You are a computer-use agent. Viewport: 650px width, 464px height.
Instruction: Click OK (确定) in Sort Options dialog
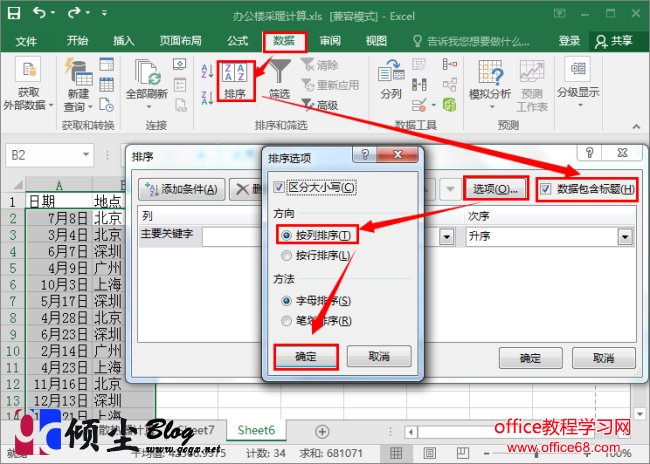click(x=306, y=356)
